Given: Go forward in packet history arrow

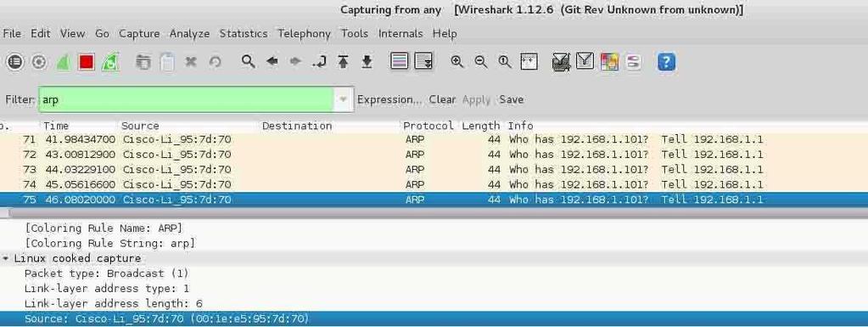Looking at the screenshot, I should point(295,61).
